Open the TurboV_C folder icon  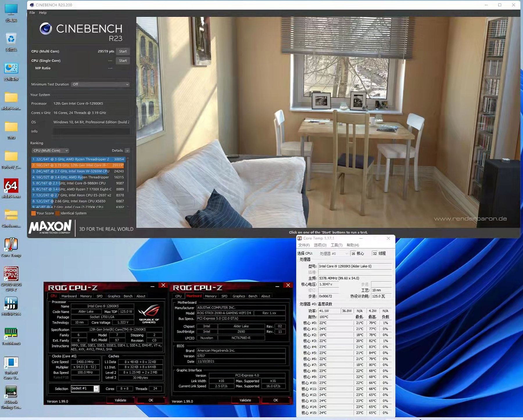11,159
